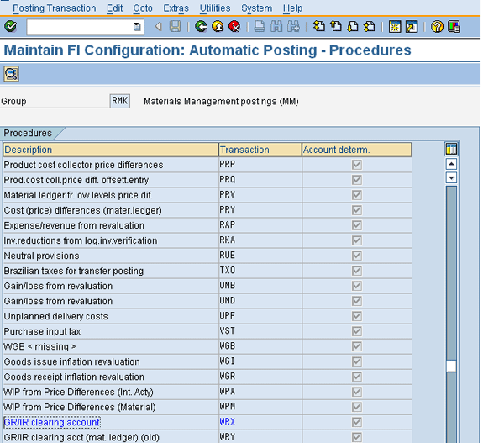This screenshot has width=504, height=443.
Task: Toggle Account determ. checkbox for WRX row
Action: pyautogui.click(x=357, y=422)
